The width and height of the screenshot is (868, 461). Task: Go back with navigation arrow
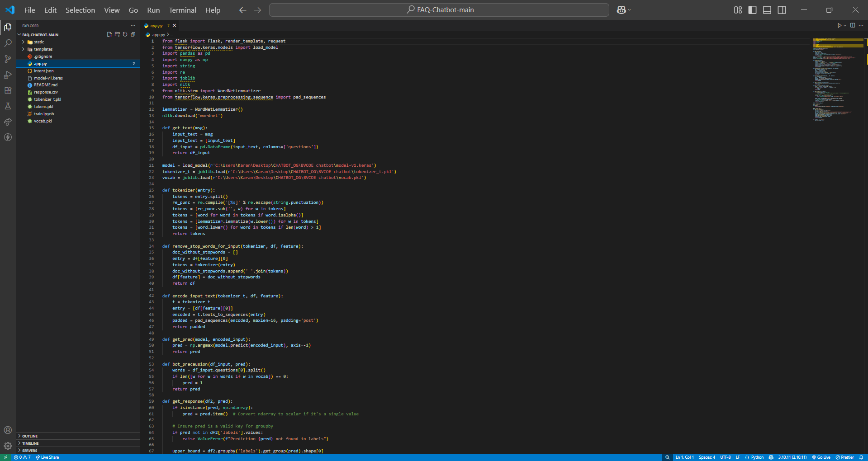point(243,10)
